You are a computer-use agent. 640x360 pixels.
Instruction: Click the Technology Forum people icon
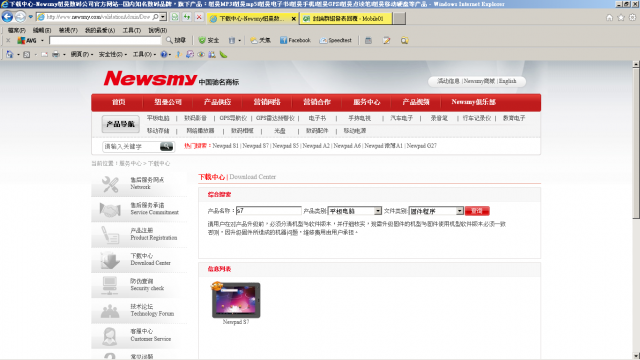pos(110,311)
